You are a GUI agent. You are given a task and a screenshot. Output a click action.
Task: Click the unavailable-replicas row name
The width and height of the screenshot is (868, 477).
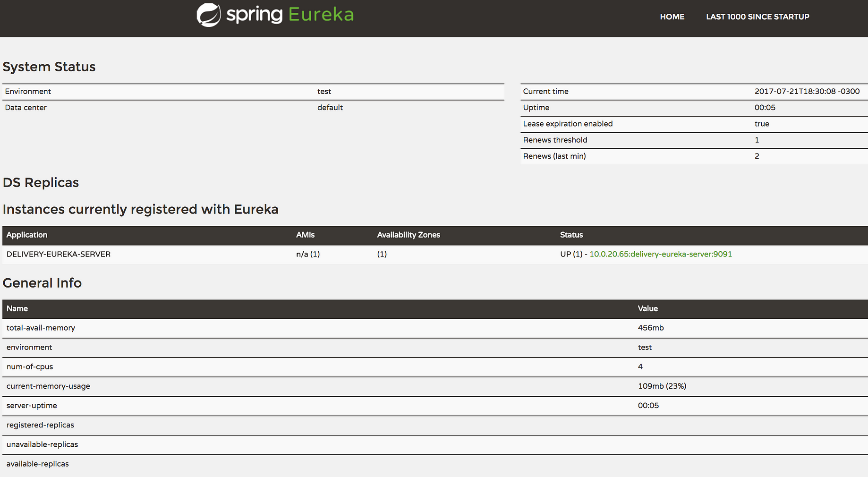click(42, 444)
